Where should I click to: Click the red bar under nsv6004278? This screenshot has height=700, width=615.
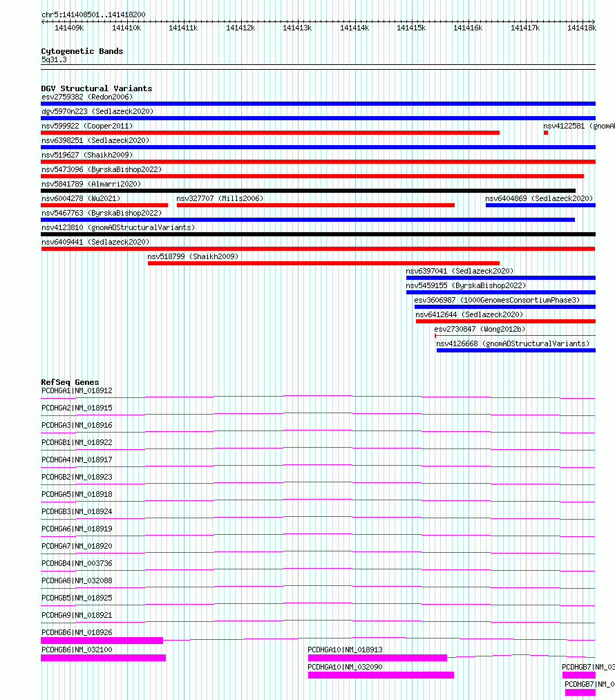pos(104,205)
